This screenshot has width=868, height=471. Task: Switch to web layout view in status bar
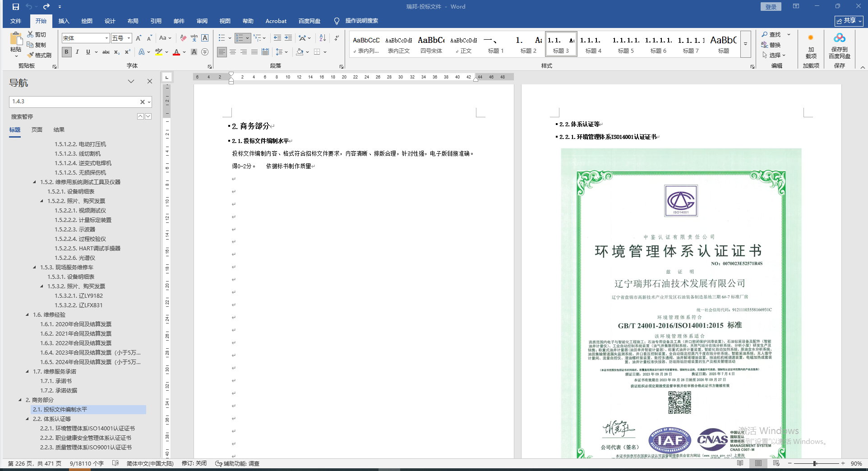[776, 463]
